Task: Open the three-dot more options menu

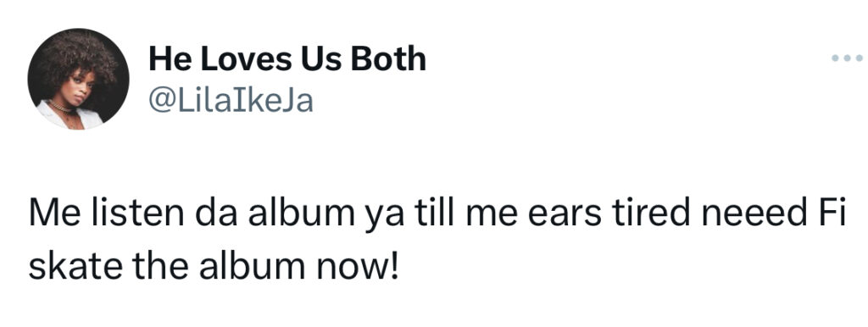Action: pyautogui.click(x=847, y=58)
